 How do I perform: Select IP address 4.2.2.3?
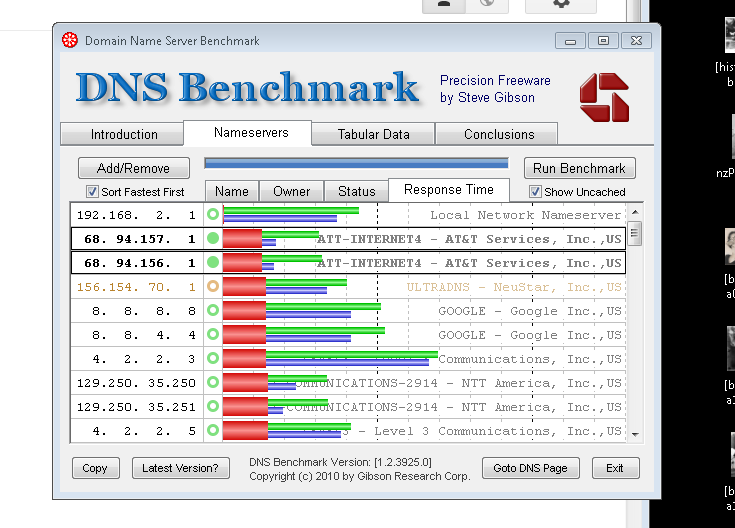[143, 359]
